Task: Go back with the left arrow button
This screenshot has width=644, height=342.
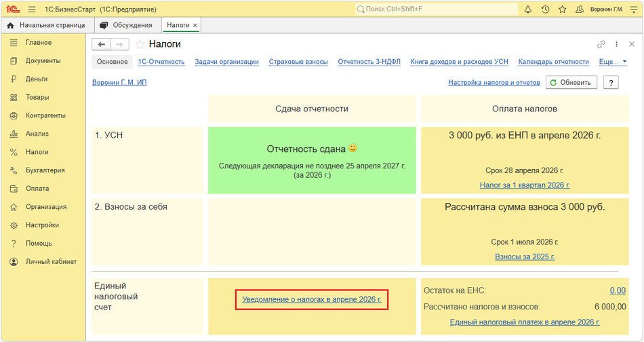Action: (101, 44)
